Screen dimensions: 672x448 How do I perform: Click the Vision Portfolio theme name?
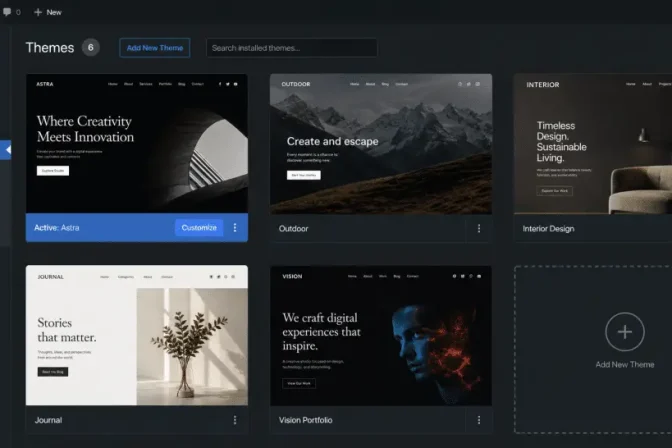click(x=305, y=420)
